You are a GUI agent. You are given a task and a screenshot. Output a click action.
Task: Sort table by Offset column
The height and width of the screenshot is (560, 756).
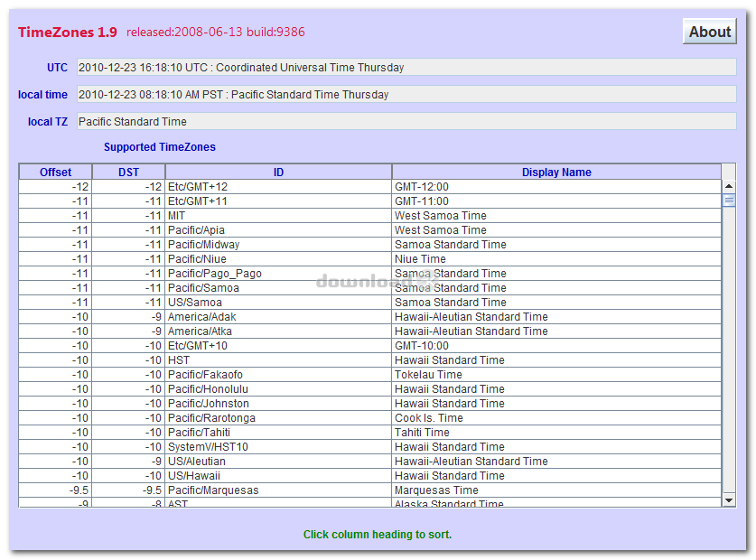[x=55, y=173]
